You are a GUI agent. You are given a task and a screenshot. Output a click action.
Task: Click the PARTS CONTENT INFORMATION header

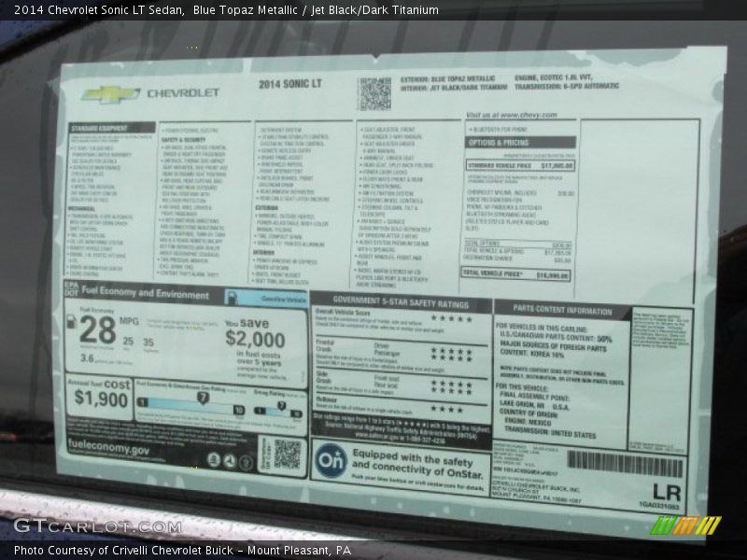(x=563, y=310)
